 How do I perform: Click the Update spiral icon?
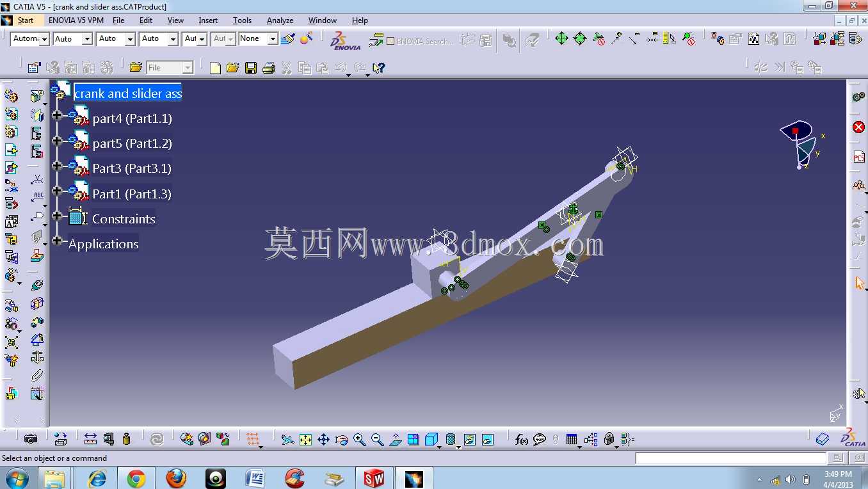[x=157, y=439]
